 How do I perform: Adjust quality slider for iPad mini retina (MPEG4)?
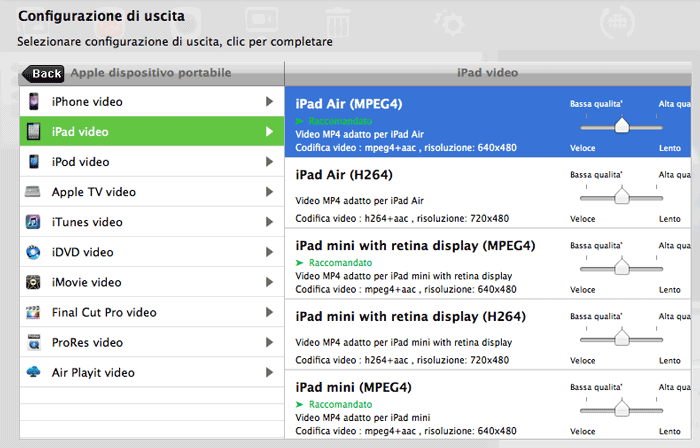(x=622, y=267)
